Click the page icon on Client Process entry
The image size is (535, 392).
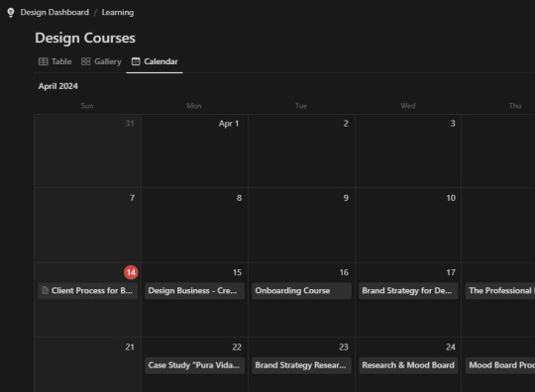click(45, 290)
